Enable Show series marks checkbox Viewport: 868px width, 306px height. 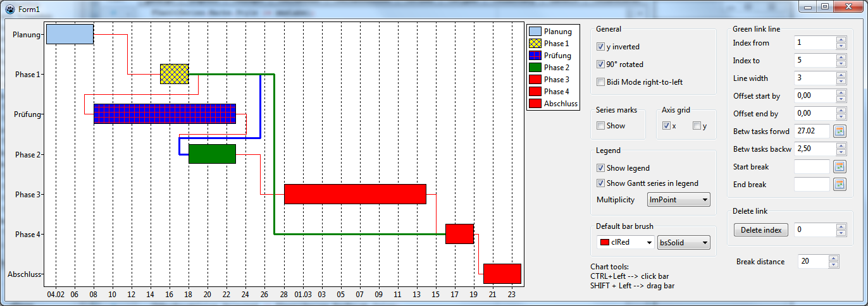tap(601, 126)
